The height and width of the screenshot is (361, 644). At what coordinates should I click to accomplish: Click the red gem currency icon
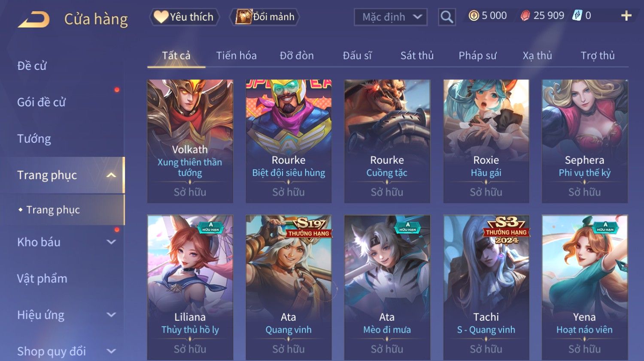click(x=525, y=16)
